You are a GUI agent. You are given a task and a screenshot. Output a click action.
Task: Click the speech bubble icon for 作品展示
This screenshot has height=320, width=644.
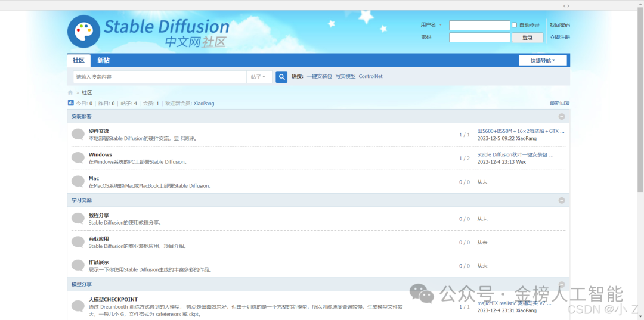click(x=78, y=265)
